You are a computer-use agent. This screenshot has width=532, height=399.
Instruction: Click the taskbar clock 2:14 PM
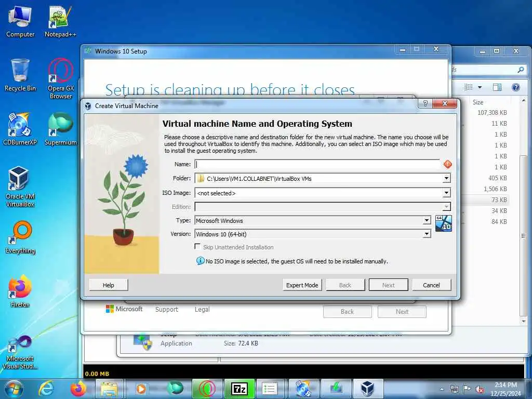click(506, 389)
